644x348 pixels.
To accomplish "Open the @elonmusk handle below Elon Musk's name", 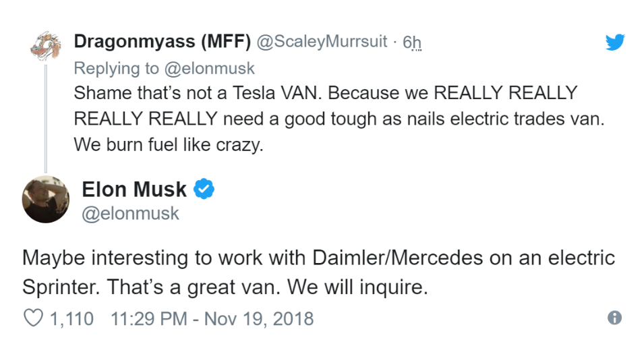I will coord(131,214).
